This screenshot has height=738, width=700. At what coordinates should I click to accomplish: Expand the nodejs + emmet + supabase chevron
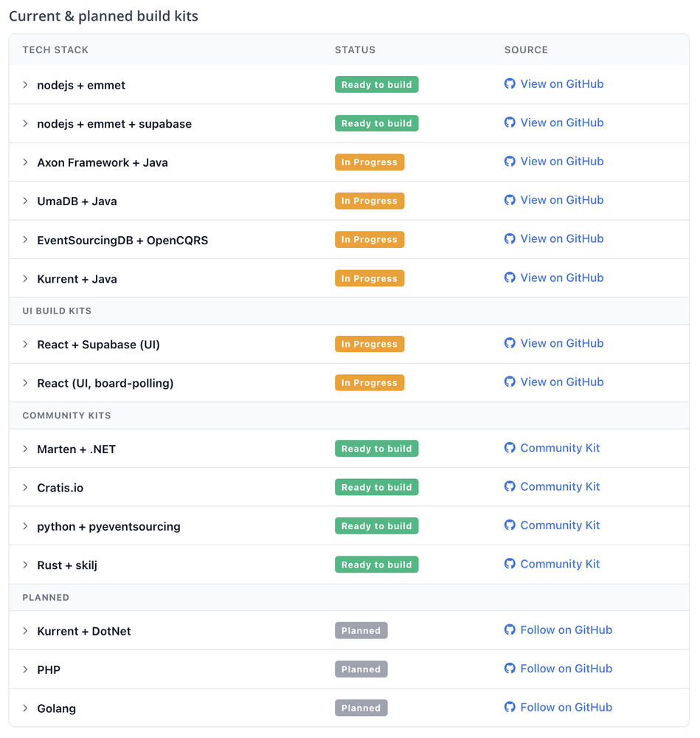point(25,123)
